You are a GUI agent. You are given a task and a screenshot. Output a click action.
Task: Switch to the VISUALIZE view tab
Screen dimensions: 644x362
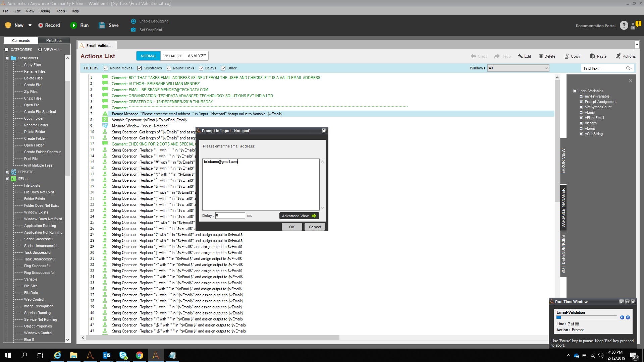[172, 56]
